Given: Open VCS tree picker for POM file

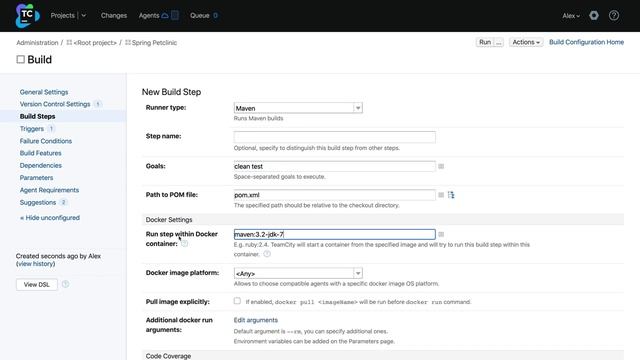Looking at the screenshot, I should click(451, 195).
